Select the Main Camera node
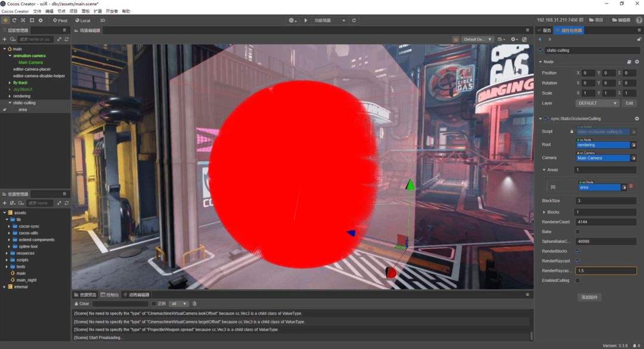Image resolution: width=644 pixels, height=349 pixels. tap(30, 63)
